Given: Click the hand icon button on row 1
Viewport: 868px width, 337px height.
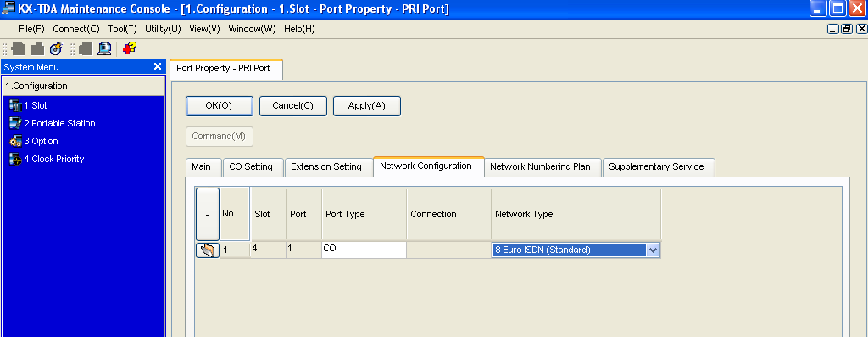Looking at the screenshot, I should tap(208, 250).
